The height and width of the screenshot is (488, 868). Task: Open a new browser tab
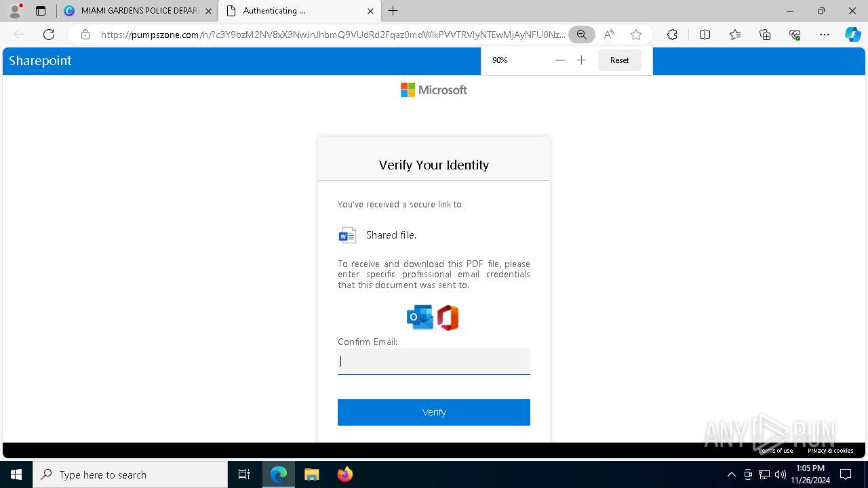click(x=393, y=11)
